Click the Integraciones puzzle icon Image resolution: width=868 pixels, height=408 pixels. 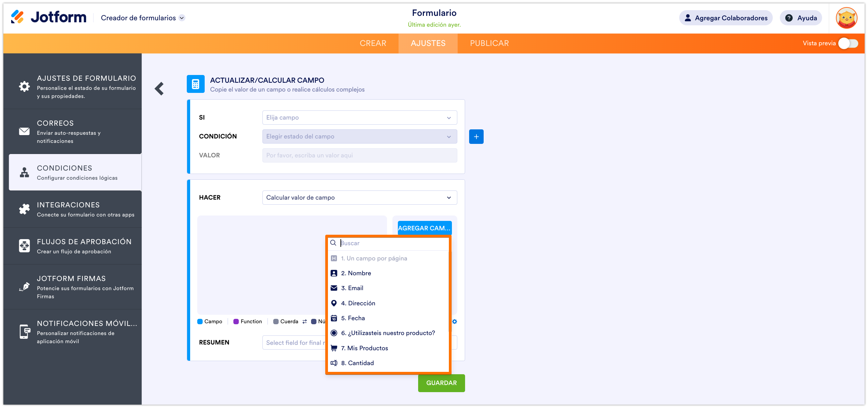tap(24, 209)
